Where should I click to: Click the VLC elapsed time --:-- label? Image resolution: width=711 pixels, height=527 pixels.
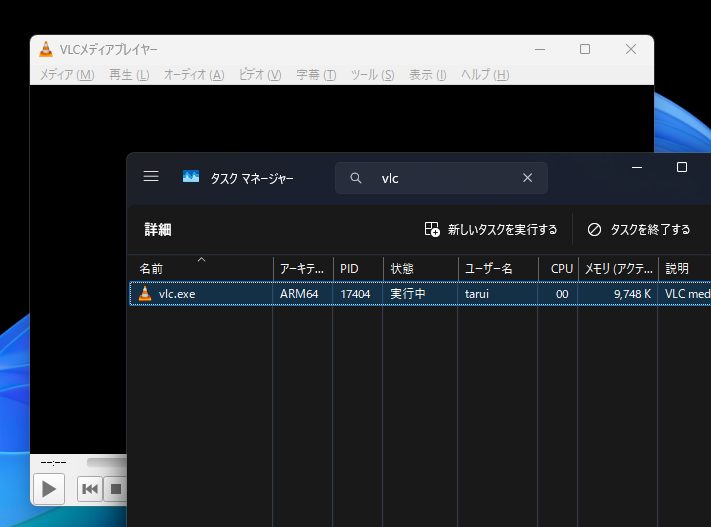coord(54,463)
